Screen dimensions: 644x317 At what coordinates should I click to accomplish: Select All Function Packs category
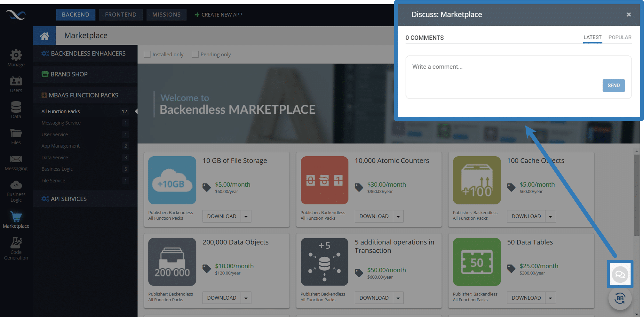[x=85, y=111]
